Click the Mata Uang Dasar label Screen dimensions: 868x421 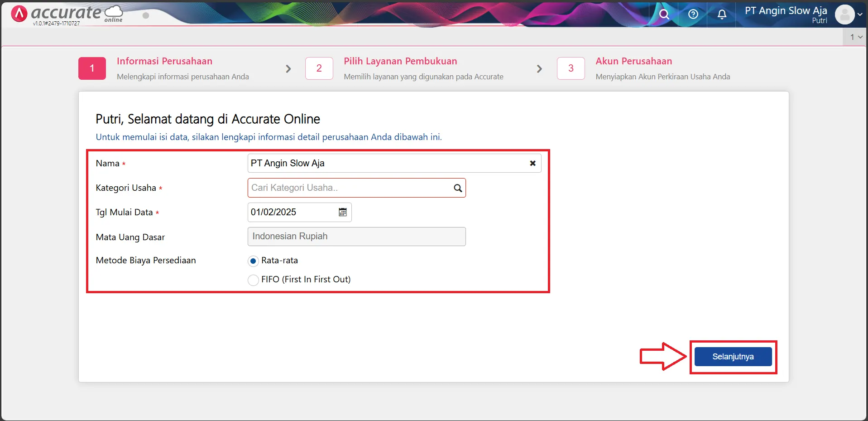pyautogui.click(x=130, y=237)
